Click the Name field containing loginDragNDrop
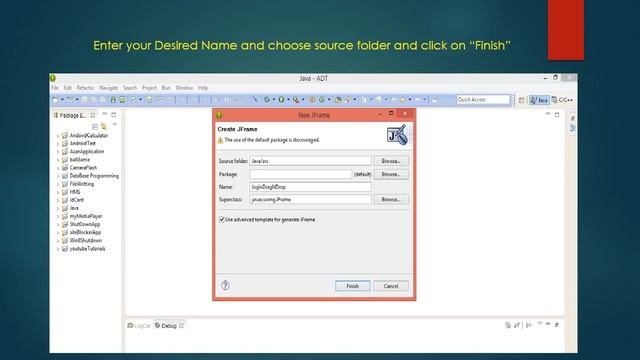Viewport: 640px width, 360px height. click(310, 187)
